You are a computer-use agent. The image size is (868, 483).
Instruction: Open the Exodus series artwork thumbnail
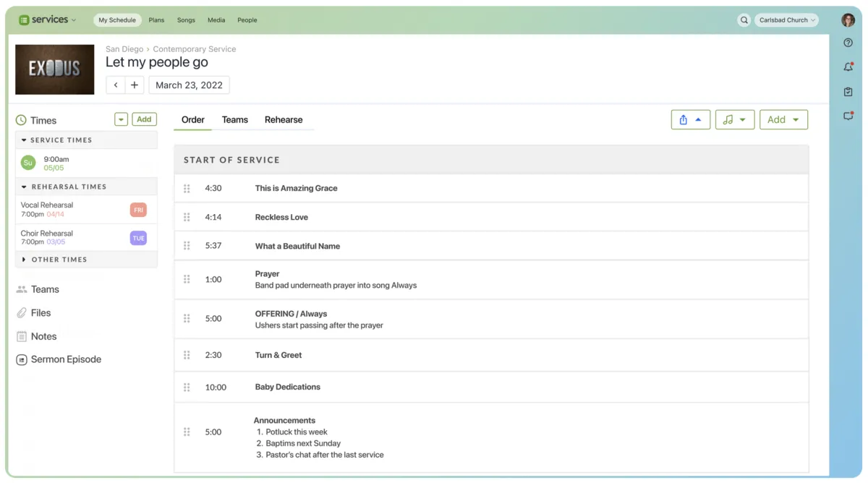point(54,69)
